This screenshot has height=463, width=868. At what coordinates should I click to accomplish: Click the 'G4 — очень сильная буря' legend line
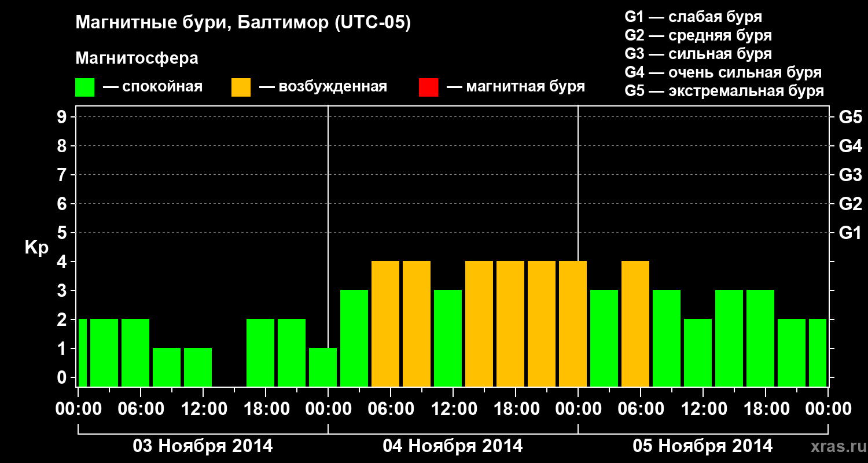point(723,72)
